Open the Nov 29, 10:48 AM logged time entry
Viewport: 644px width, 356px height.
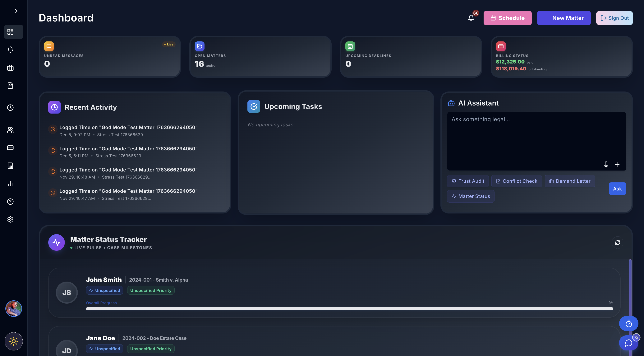128,173
